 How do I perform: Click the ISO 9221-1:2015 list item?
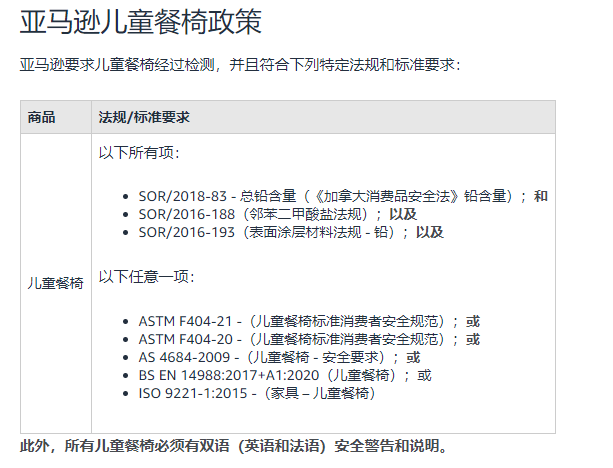pyautogui.click(x=257, y=393)
